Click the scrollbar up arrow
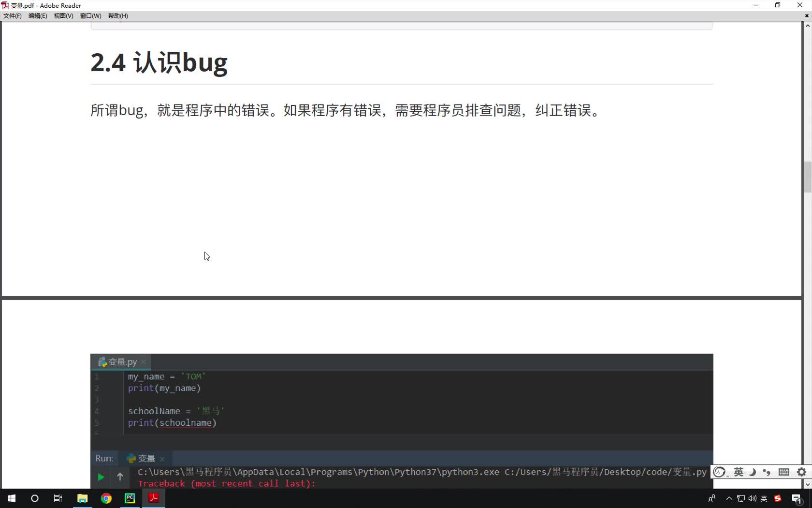The width and height of the screenshot is (812, 508). tap(808, 26)
